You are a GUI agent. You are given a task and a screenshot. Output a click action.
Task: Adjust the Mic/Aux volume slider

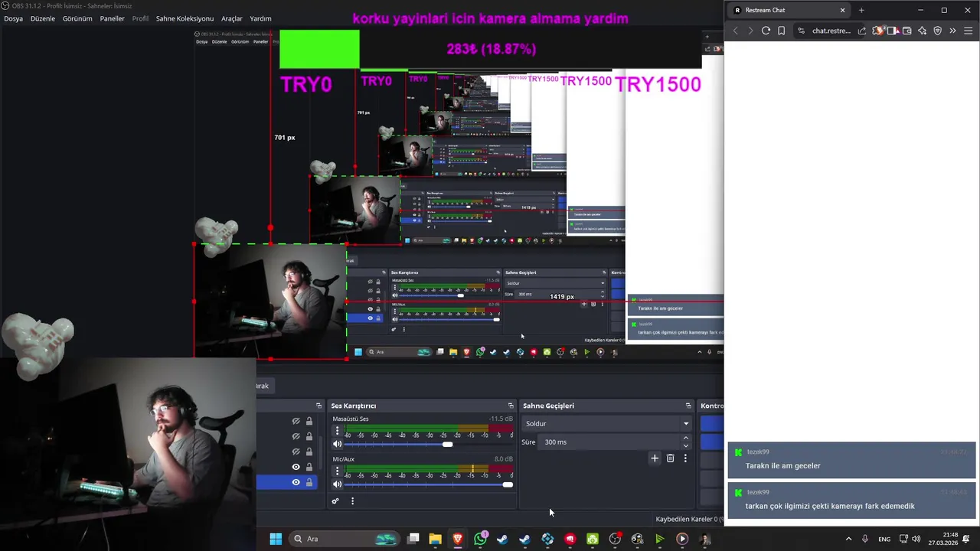(x=429, y=484)
